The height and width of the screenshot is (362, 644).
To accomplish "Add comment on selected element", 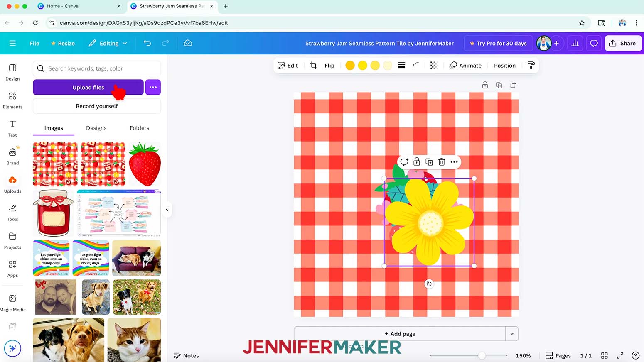I will (404, 162).
